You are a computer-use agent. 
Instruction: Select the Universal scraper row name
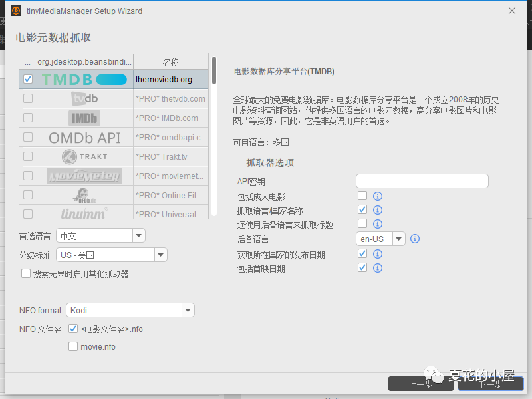[x=170, y=214]
